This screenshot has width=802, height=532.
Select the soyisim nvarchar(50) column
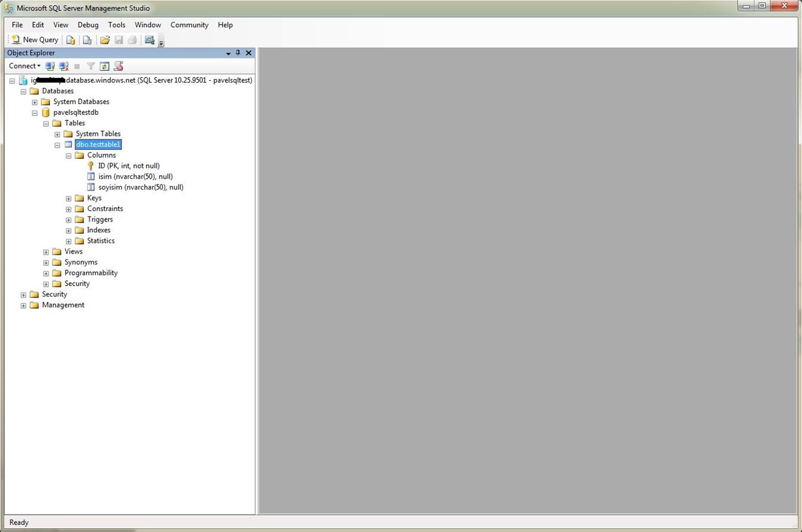(x=141, y=187)
